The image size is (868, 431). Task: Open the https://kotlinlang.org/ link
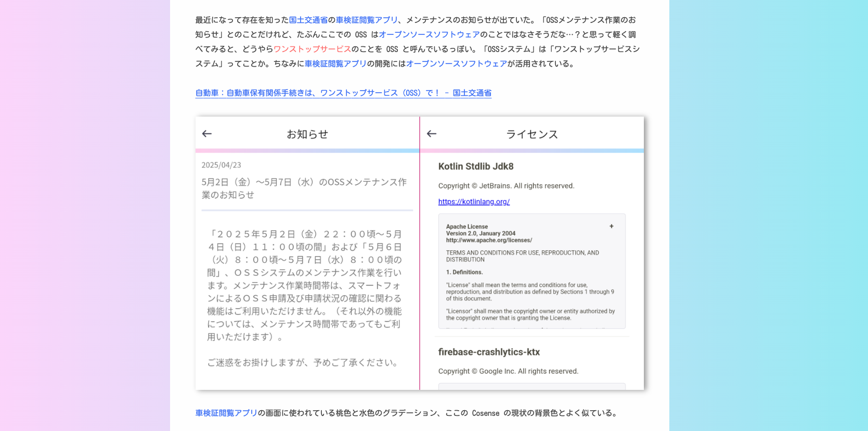(x=474, y=201)
